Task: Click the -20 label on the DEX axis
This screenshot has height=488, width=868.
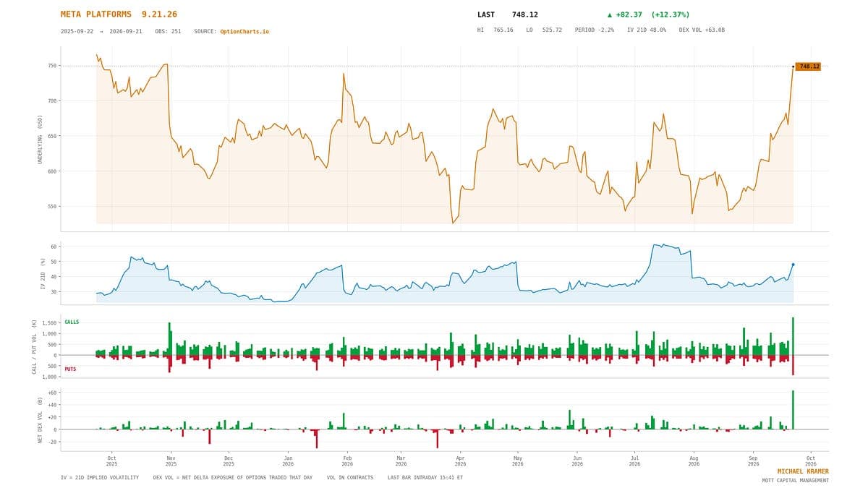Action: tap(52, 442)
